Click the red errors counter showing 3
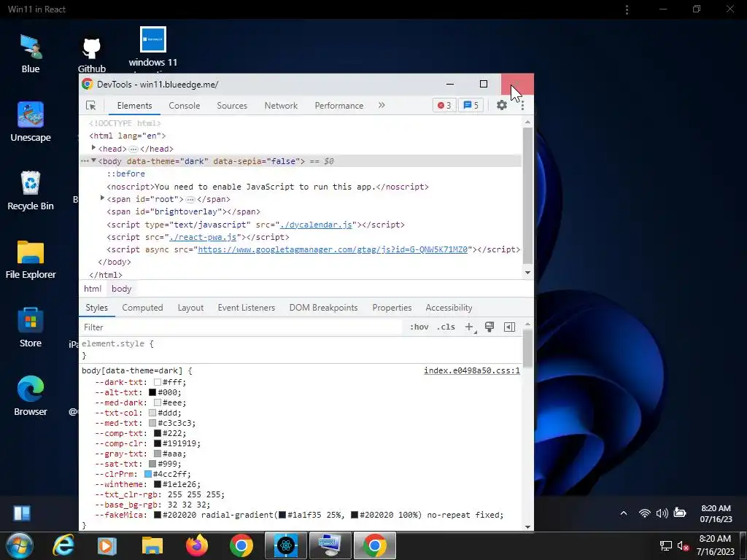747x560 pixels. (x=444, y=105)
